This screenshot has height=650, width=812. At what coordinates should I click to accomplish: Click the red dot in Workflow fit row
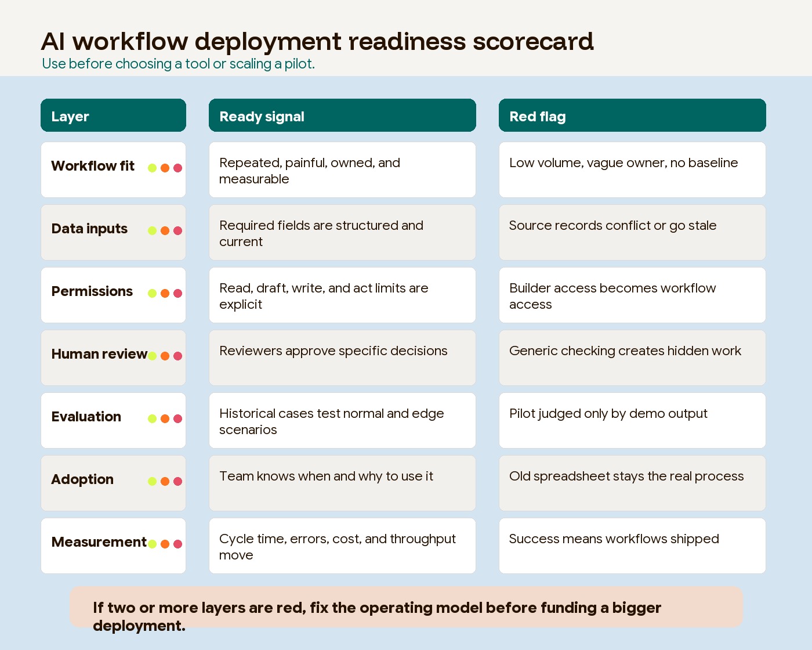[177, 168]
